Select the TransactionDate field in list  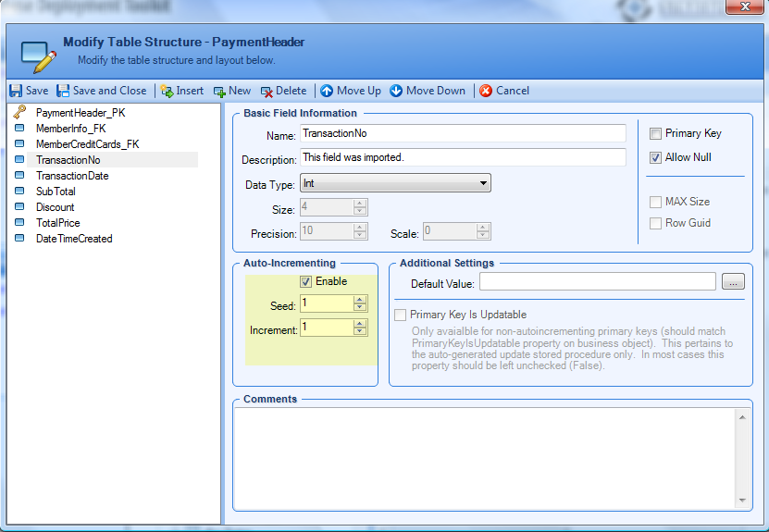tap(72, 176)
